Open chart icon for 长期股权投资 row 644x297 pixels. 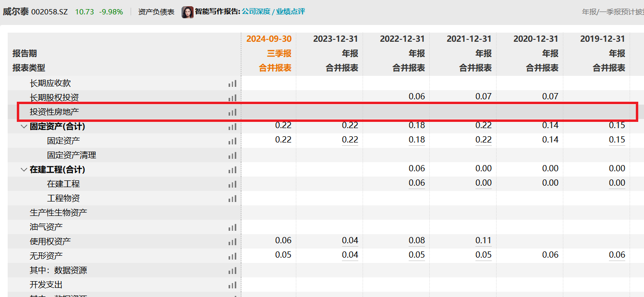point(232,98)
